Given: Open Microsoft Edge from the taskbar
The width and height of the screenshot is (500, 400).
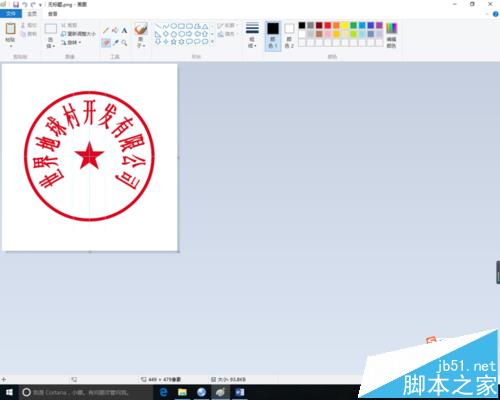Looking at the screenshot, I should click(163, 392).
